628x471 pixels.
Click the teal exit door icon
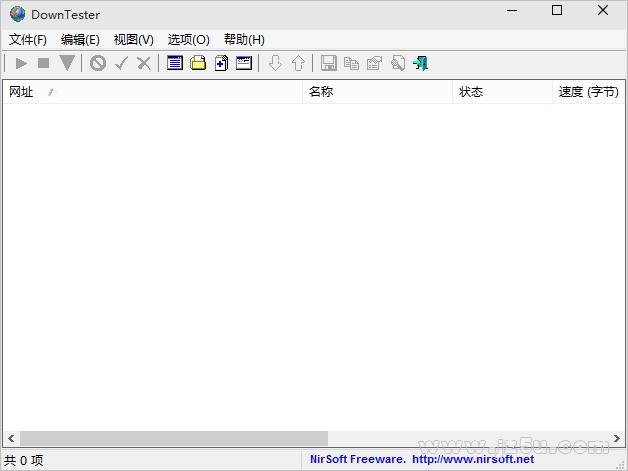coord(421,63)
